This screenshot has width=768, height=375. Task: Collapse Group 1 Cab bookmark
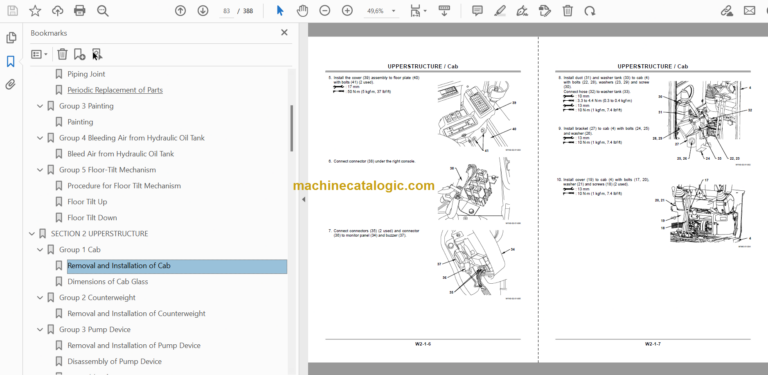(x=40, y=250)
